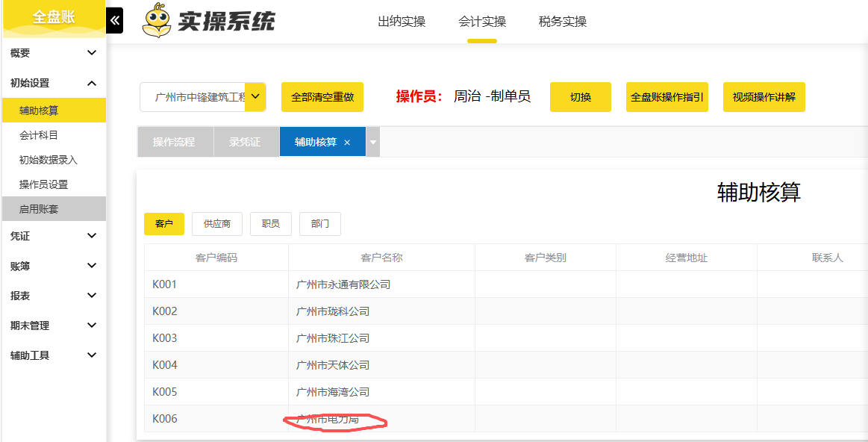Open the tab list dropdown arrow
Image resolution: width=868 pixels, height=442 pixels.
[x=373, y=143]
